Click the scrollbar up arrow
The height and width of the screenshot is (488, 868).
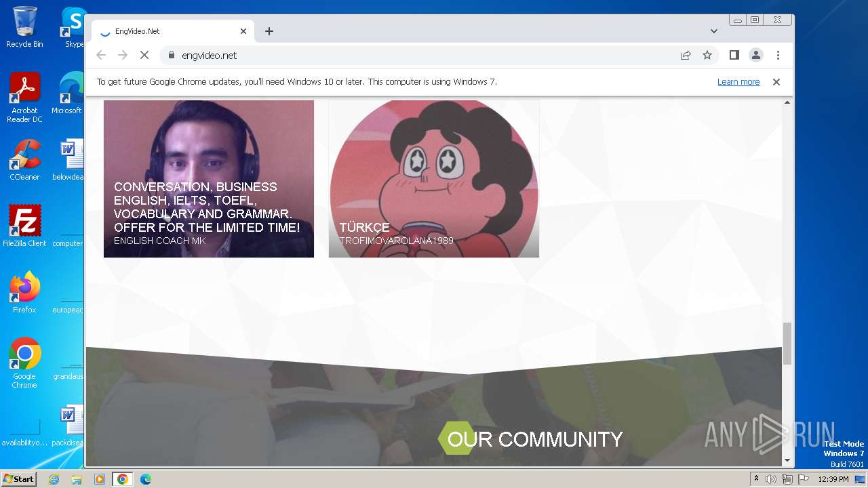tap(787, 102)
